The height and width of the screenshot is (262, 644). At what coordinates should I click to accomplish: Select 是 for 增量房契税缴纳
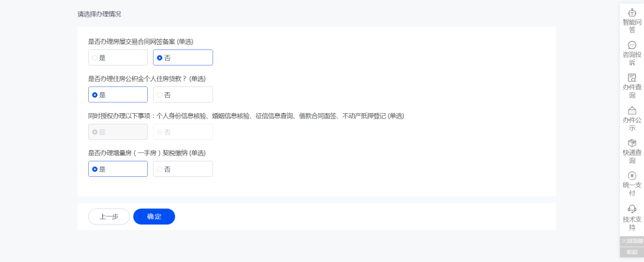pos(117,169)
